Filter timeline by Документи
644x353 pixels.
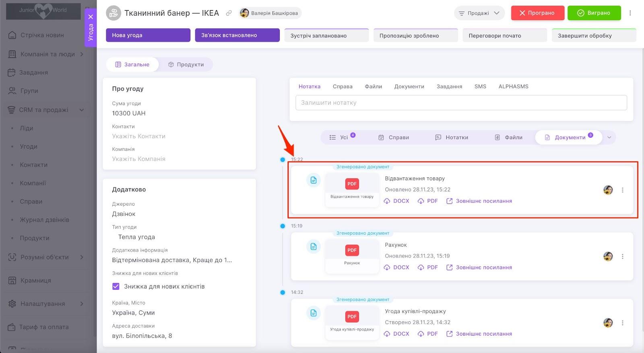point(568,137)
